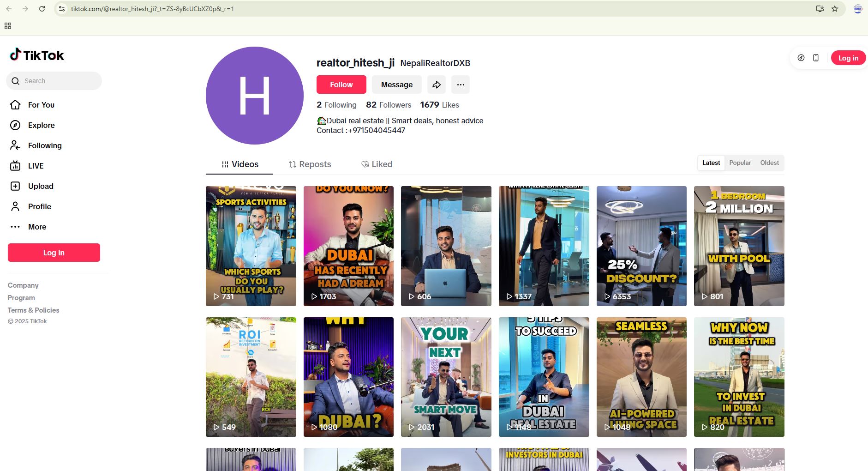
Task: Click the TikTok logo
Action: pyautogui.click(x=37, y=55)
